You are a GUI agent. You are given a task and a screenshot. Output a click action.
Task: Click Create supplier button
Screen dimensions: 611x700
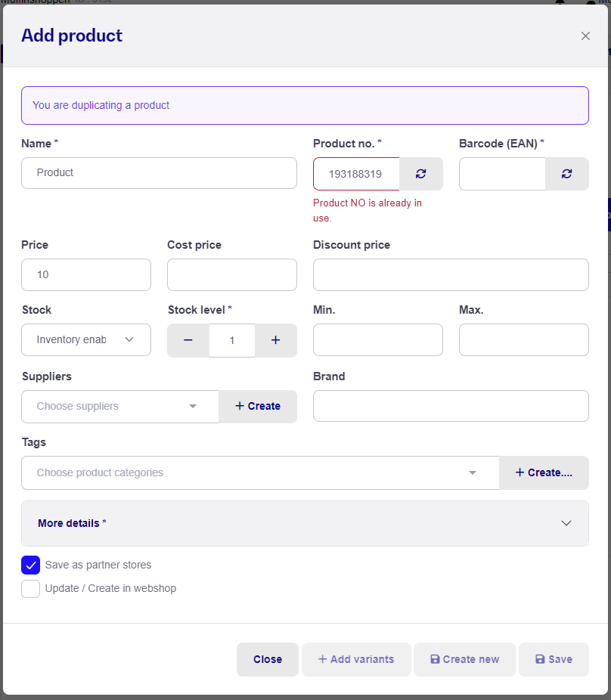[258, 406]
